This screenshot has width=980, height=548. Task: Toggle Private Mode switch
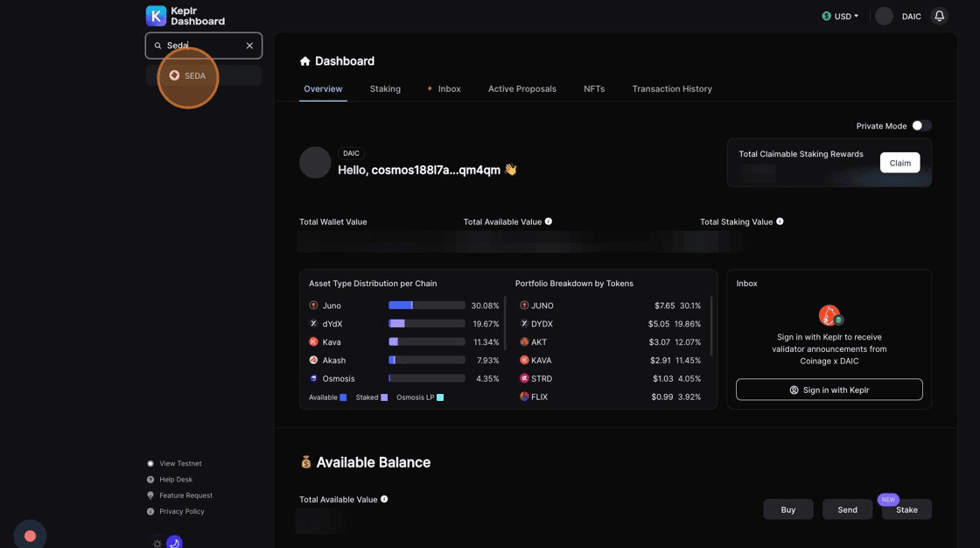coord(921,126)
